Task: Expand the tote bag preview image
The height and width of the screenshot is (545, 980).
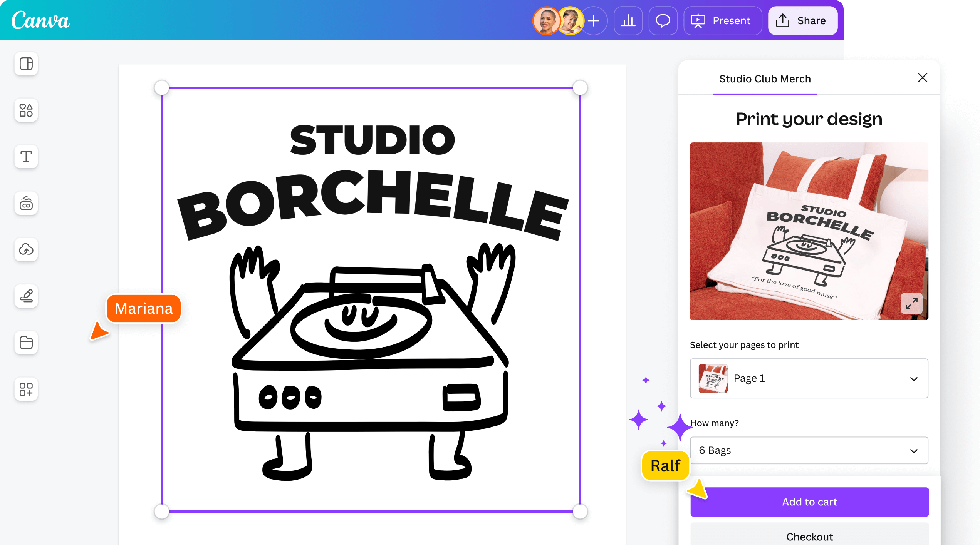Action: [x=911, y=304]
